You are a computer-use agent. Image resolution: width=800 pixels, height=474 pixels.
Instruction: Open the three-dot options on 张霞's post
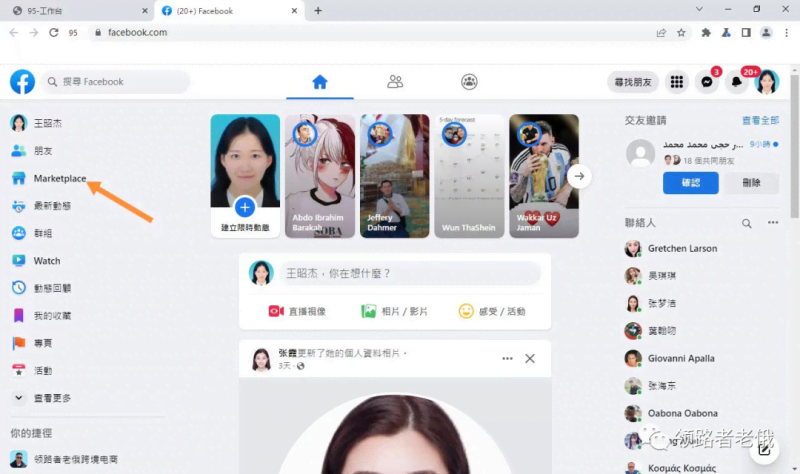(x=507, y=358)
